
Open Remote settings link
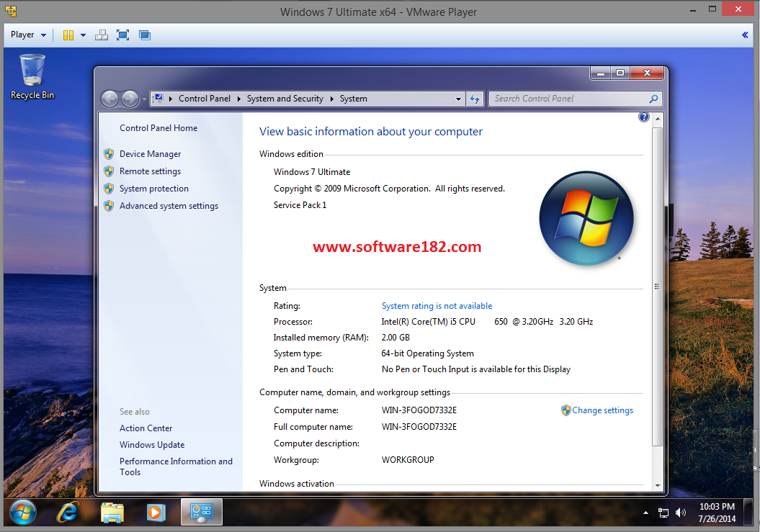tap(151, 171)
